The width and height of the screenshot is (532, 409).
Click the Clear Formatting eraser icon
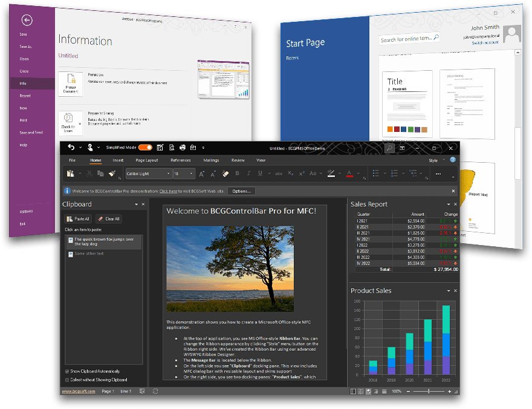click(x=225, y=174)
